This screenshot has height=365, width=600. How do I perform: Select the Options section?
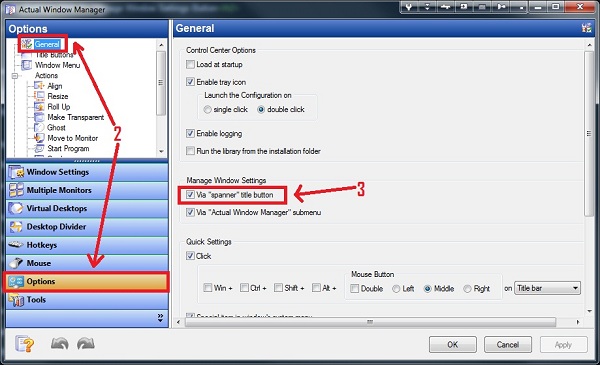[x=87, y=282]
